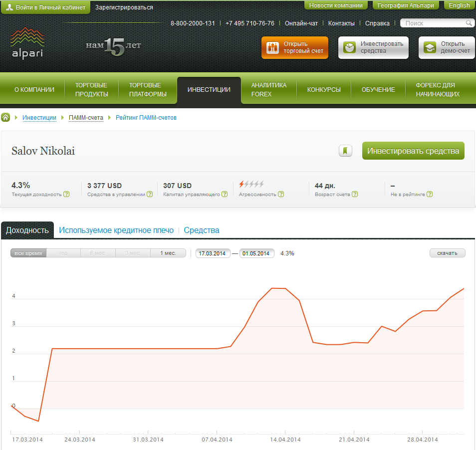Click help icon beside Текущая доходность
This screenshot has width=476, height=450.
tap(66, 194)
